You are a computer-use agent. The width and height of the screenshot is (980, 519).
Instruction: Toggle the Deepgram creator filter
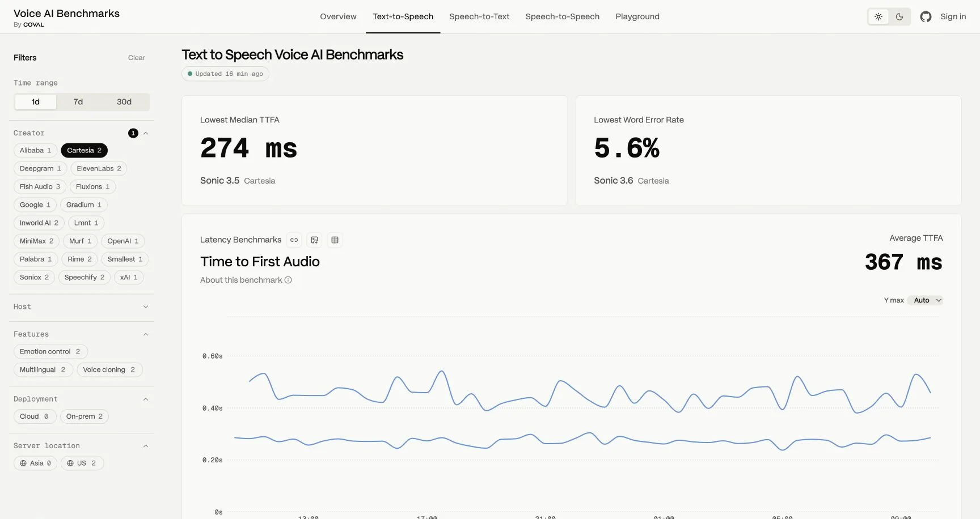click(40, 168)
